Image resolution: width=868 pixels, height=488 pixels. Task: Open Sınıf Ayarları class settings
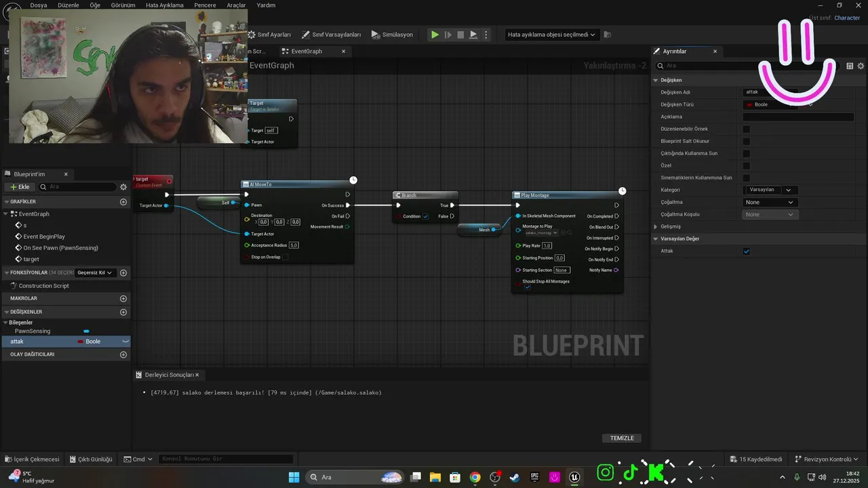coord(269,35)
